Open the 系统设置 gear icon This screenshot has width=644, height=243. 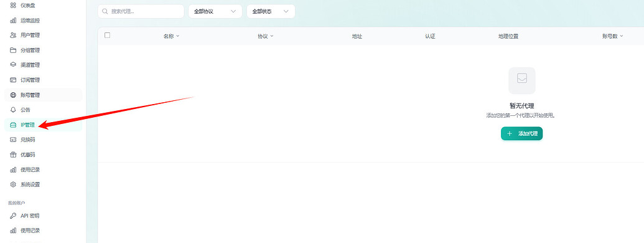[x=13, y=184]
